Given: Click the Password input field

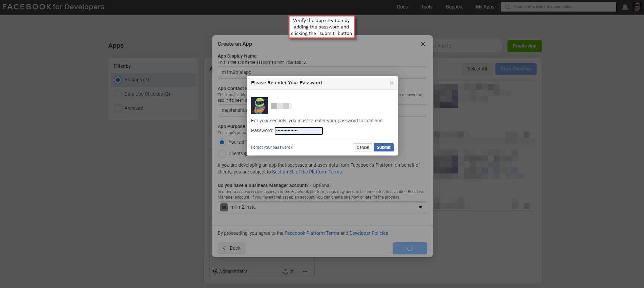Looking at the screenshot, I should [x=298, y=131].
